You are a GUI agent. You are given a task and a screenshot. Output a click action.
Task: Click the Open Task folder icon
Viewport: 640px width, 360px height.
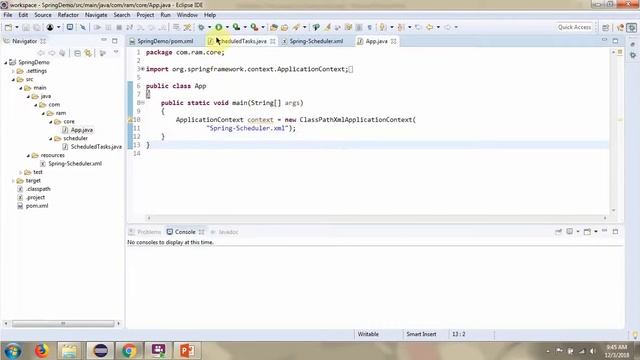click(x=284, y=27)
